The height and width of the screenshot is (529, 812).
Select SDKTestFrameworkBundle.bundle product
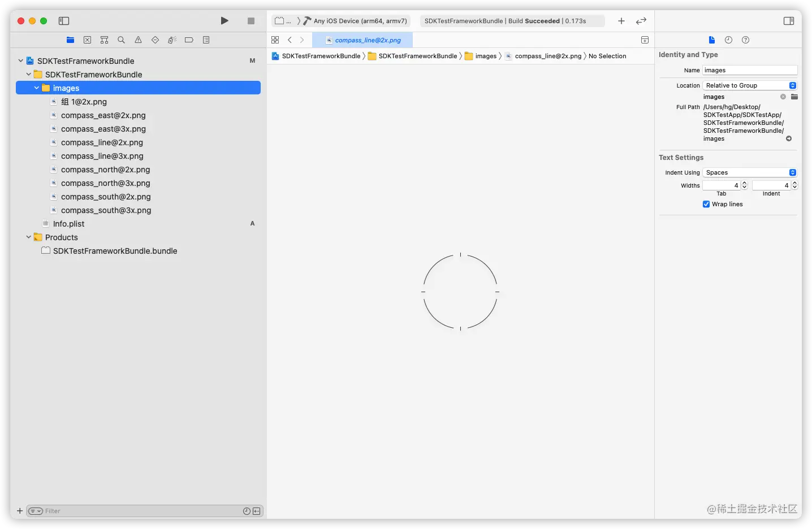[115, 251]
